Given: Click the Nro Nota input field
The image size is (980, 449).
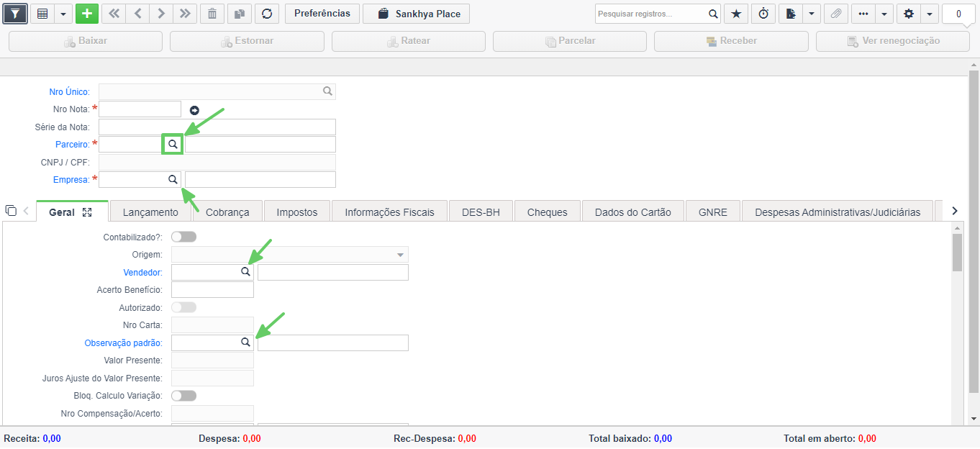Looking at the screenshot, I should point(140,109).
